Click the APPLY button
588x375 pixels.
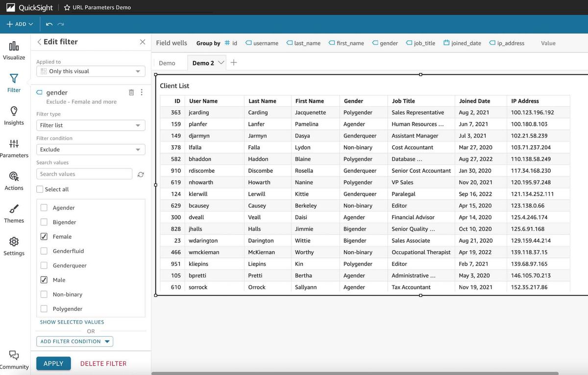(x=53, y=363)
